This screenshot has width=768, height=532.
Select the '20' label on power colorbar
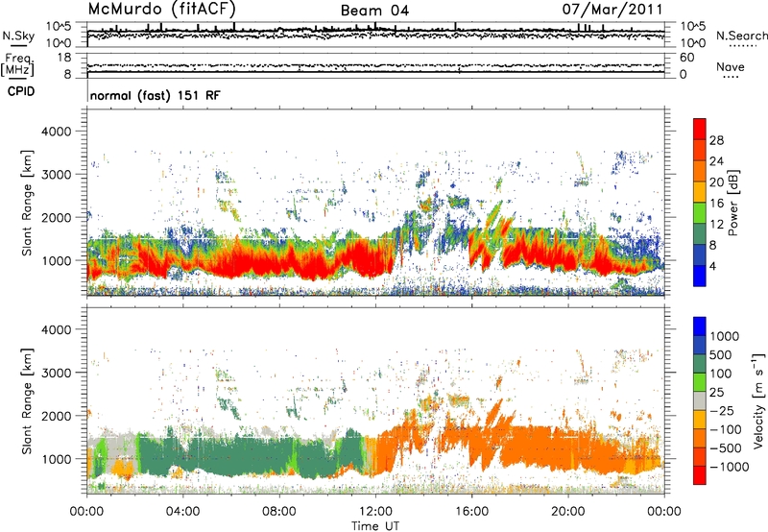(716, 182)
